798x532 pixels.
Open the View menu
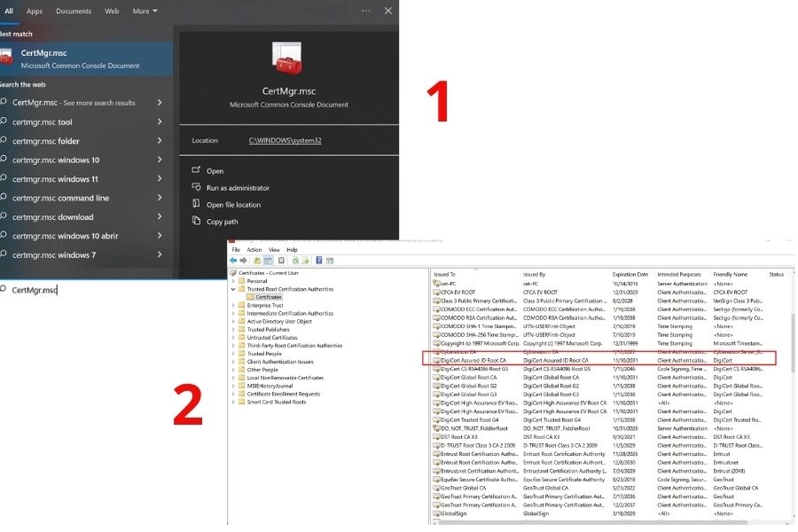click(x=274, y=249)
